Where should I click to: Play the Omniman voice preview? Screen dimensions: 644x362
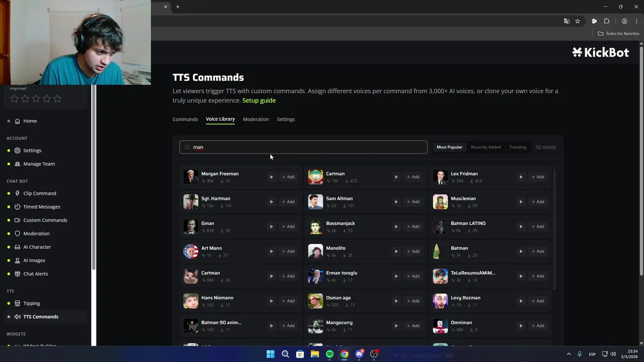point(521,326)
